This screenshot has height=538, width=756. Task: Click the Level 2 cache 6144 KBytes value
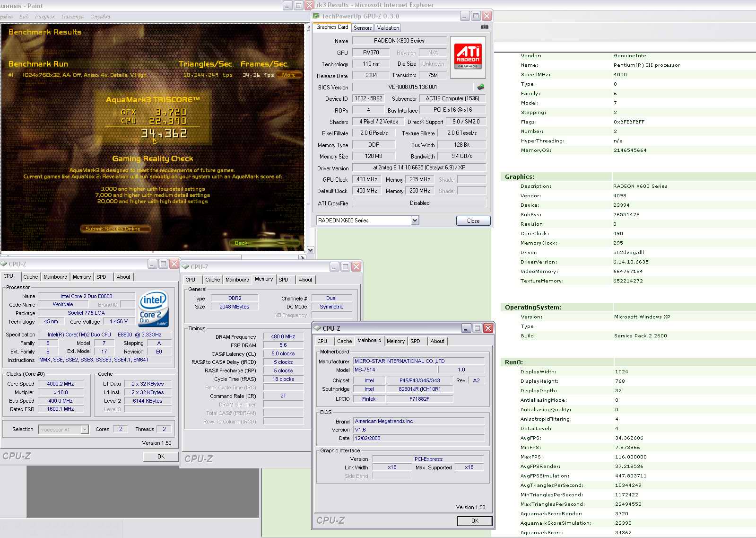148,401
